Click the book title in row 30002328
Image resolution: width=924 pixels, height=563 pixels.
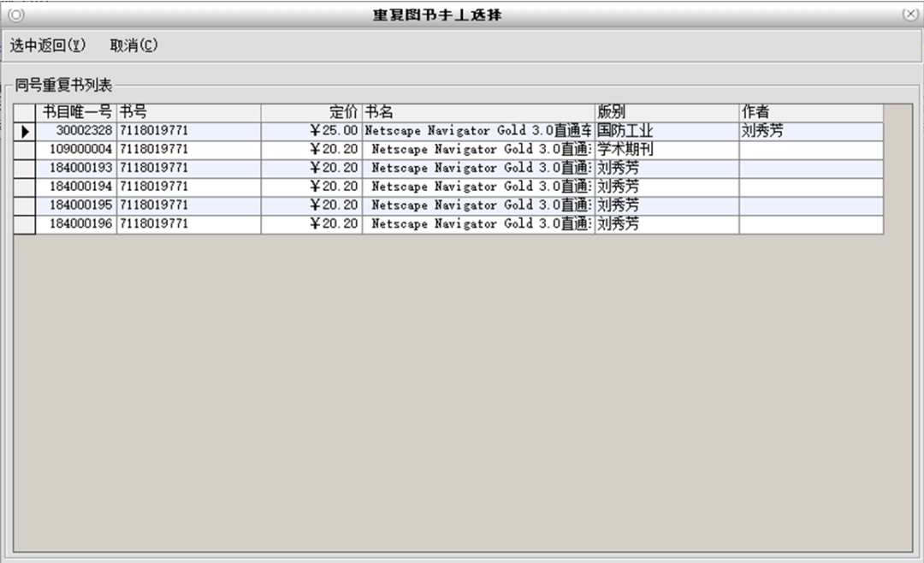pos(478,131)
